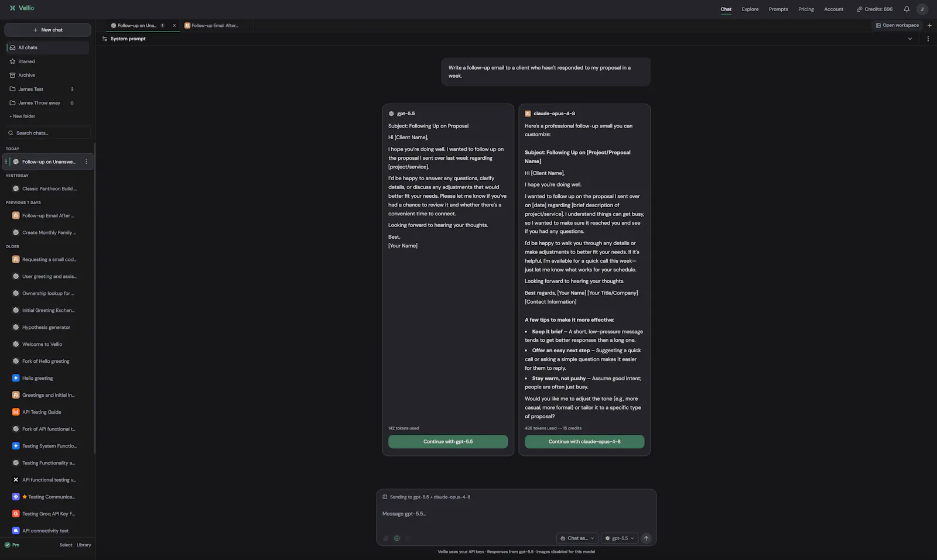This screenshot has height=560, width=937.
Task: Click the X icon of API functional testing v...
Action: tap(16, 480)
